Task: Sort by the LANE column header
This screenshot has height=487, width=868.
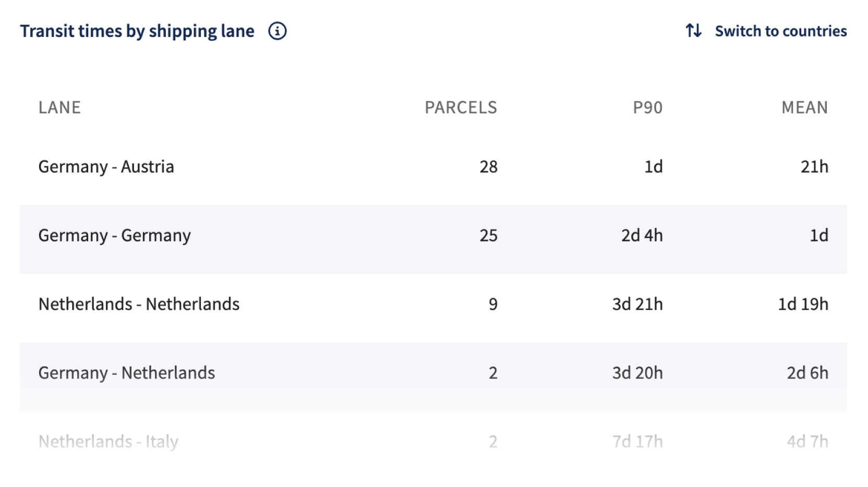Action: tap(59, 107)
